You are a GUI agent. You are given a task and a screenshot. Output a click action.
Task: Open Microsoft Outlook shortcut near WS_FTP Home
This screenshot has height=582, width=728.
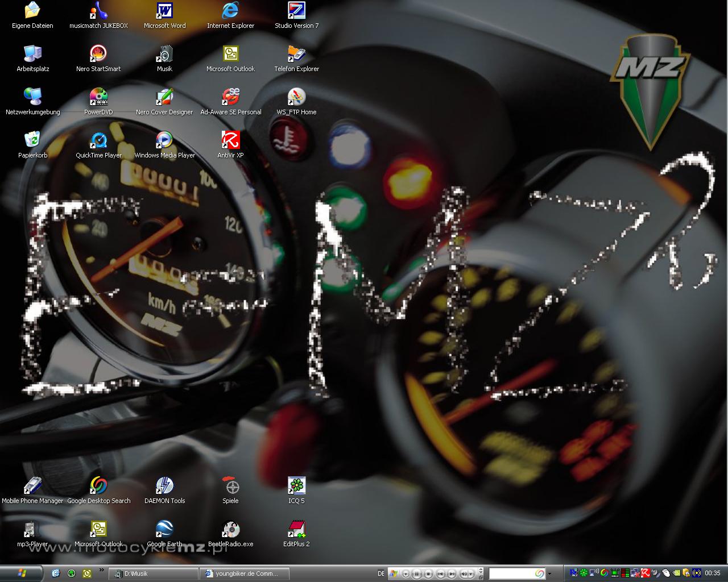pyautogui.click(x=230, y=59)
